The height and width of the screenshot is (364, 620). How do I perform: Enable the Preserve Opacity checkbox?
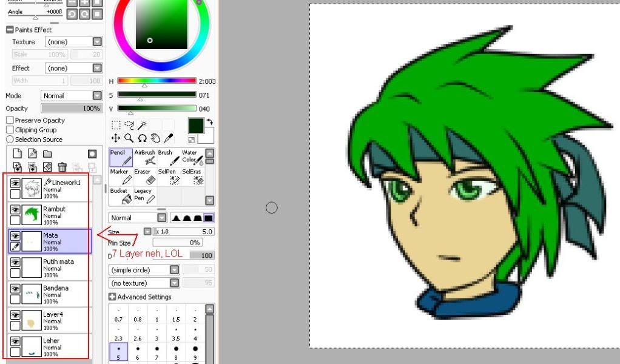click(x=10, y=120)
